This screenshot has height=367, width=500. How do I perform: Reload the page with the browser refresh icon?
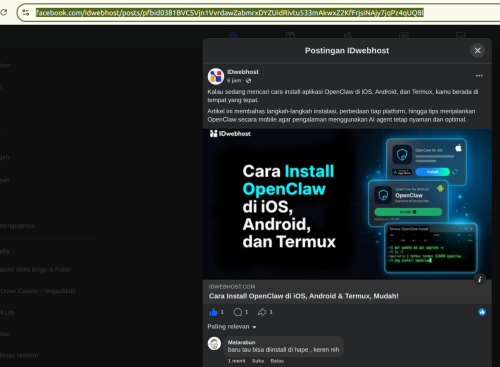click(3, 13)
